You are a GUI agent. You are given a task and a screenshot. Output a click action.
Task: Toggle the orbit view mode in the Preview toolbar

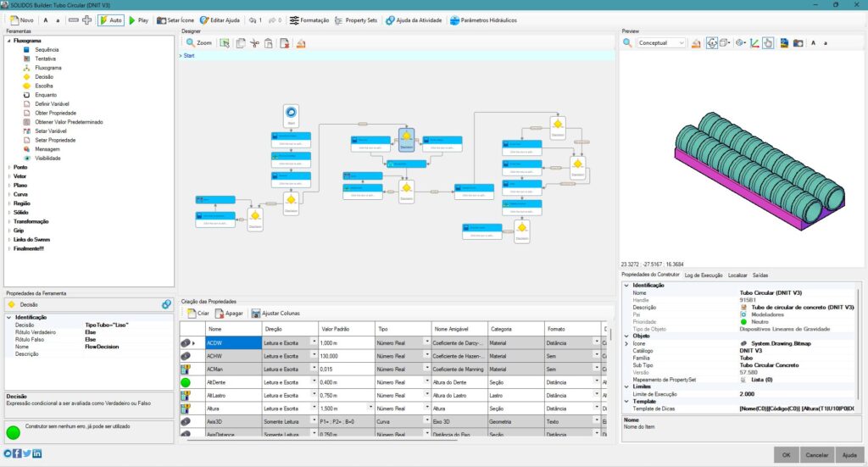tap(712, 42)
